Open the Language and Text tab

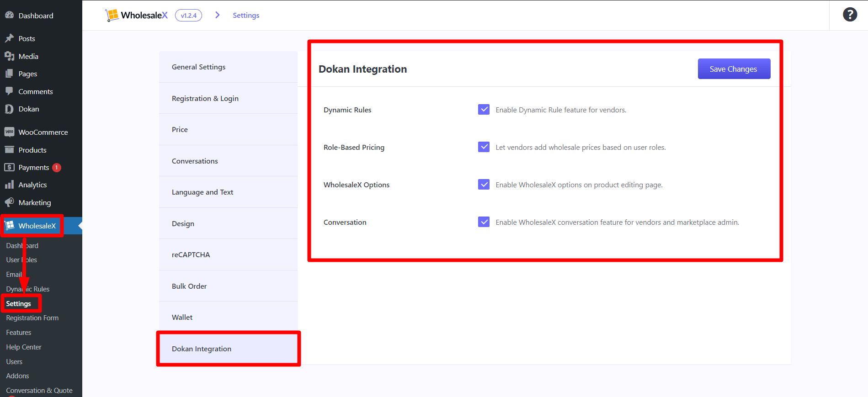[228, 192]
